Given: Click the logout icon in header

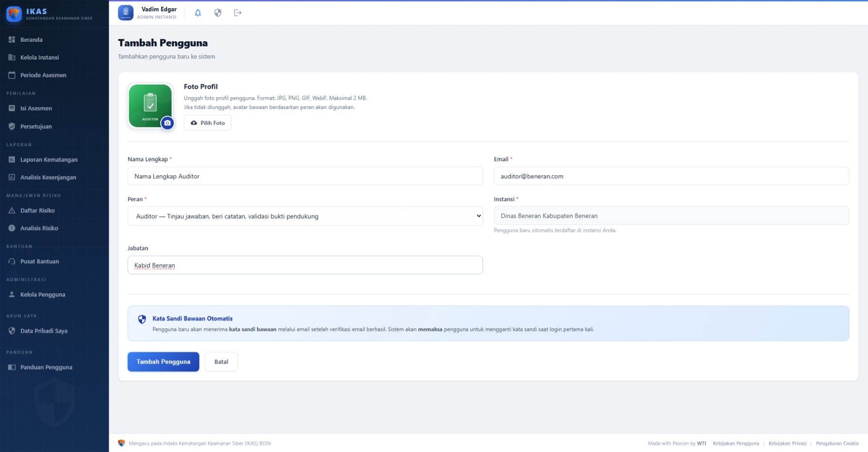Looking at the screenshot, I should pyautogui.click(x=237, y=13).
